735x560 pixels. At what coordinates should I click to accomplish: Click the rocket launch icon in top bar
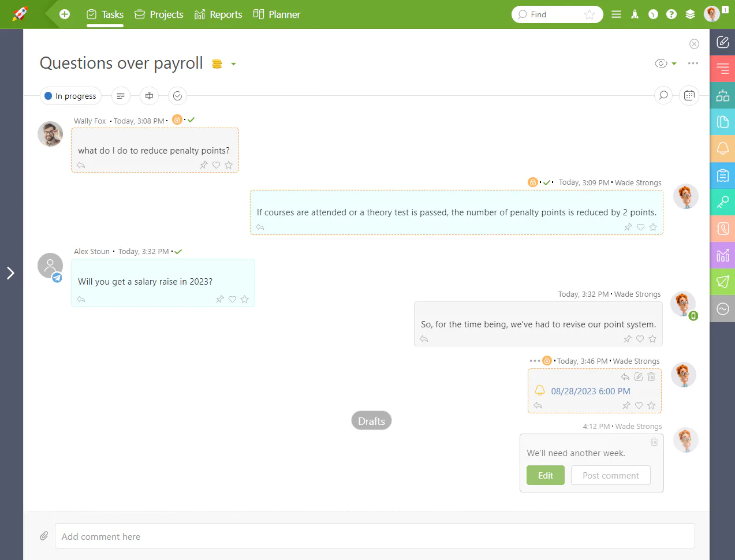[x=635, y=14]
